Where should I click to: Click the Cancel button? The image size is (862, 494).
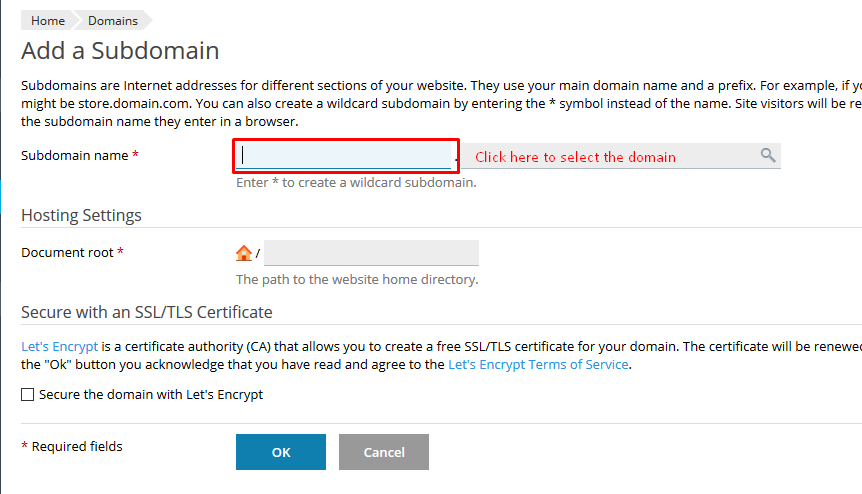tap(384, 452)
